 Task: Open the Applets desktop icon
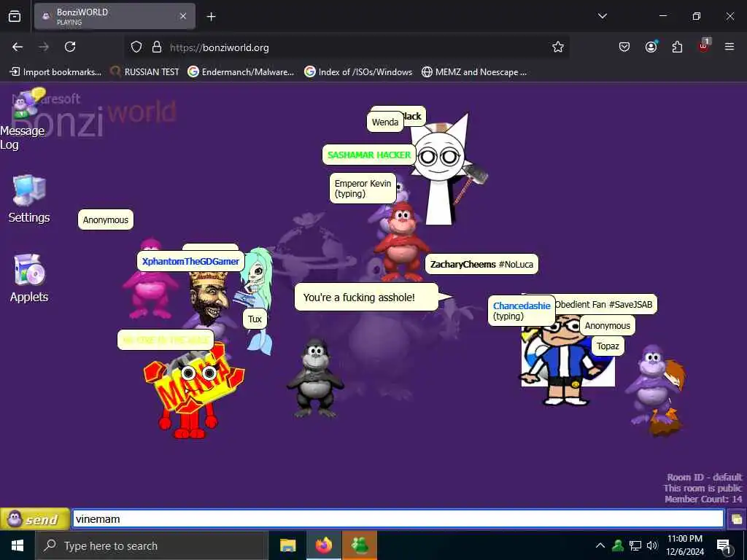[29, 279]
